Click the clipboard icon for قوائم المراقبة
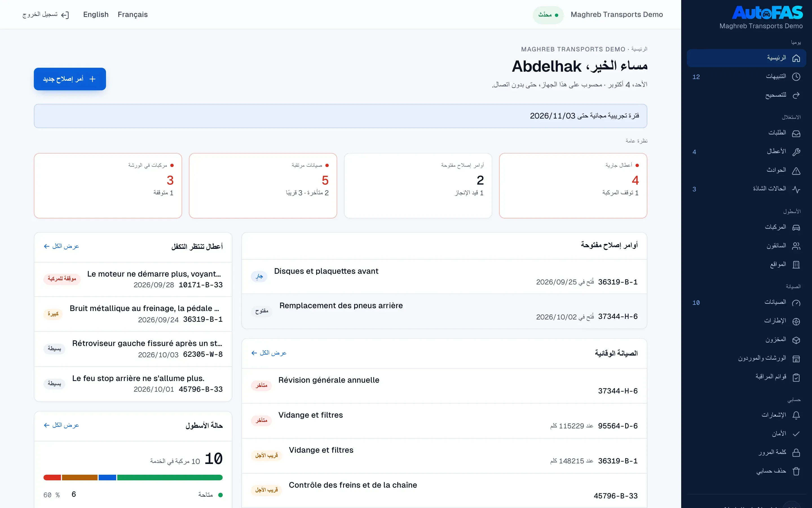 pos(796,377)
